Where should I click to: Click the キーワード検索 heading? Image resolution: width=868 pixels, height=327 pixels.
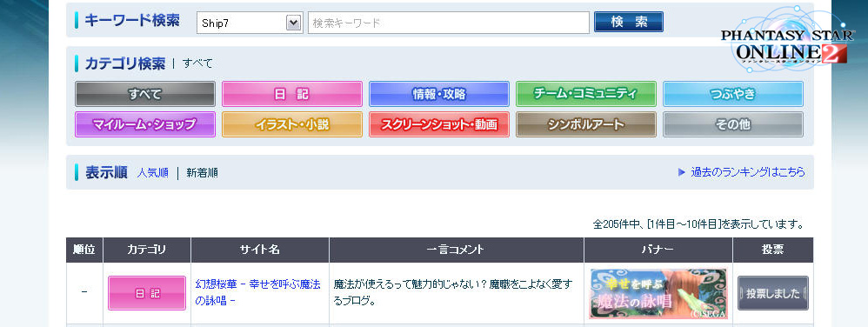[131, 21]
